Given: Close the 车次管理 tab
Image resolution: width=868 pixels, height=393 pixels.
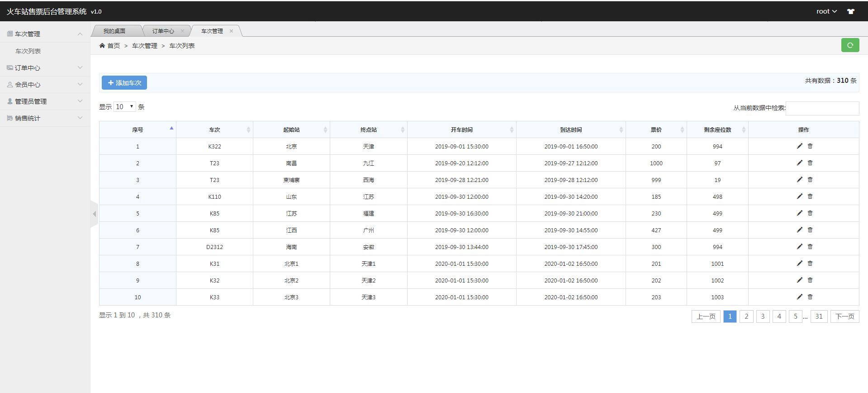Looking at the screenshot, I should 231,31.
